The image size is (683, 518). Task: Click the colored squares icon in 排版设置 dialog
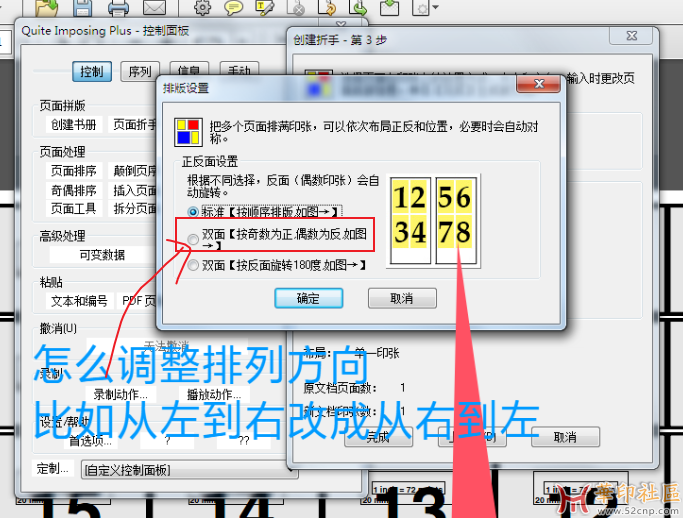(x=186, y=132)
